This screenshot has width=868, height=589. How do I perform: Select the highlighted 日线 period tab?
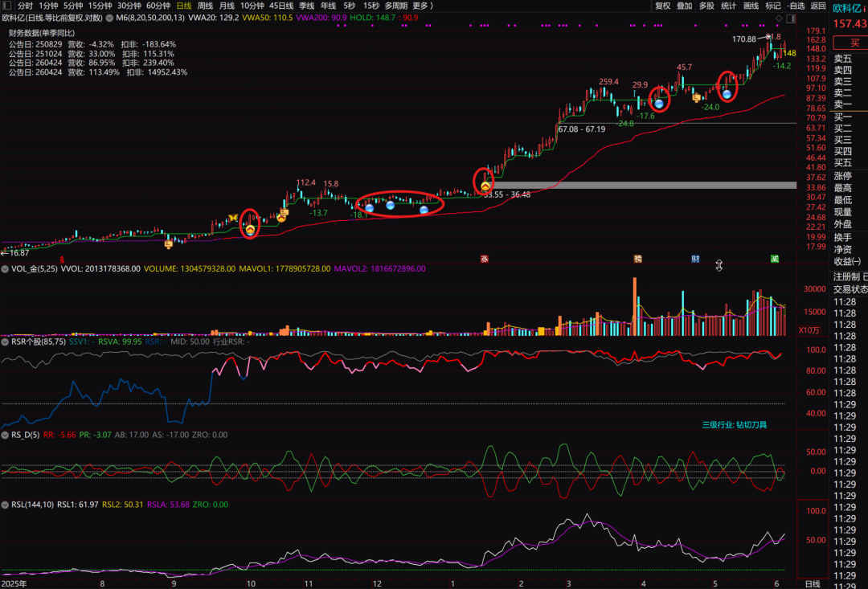(x=184, y=6)
